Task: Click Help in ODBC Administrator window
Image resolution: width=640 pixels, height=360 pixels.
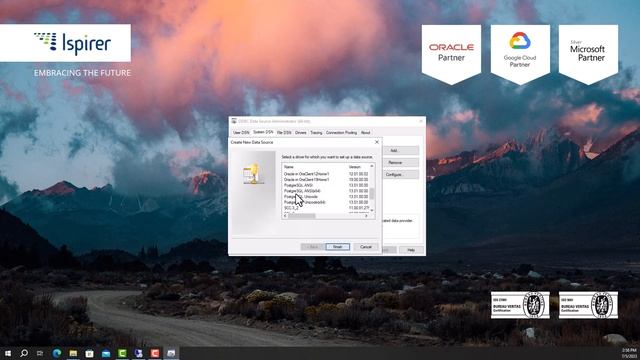Action: tap(411, 250)
